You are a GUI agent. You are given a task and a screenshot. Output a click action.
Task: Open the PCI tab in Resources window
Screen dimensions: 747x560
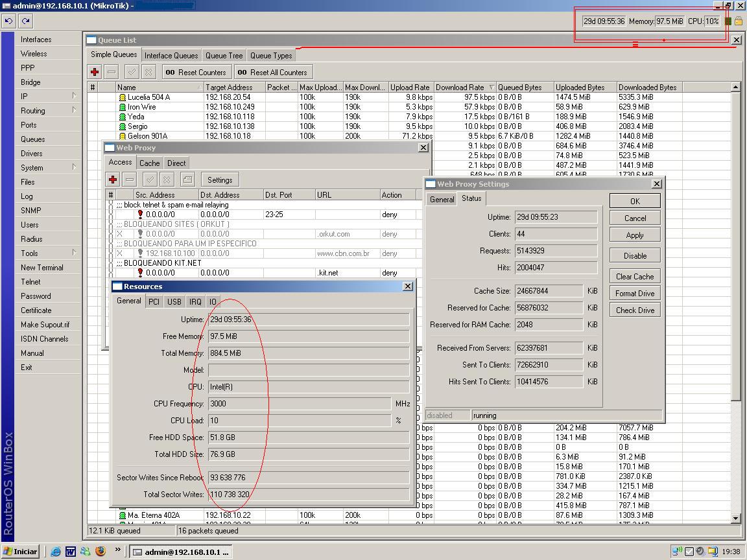(154, 301)
